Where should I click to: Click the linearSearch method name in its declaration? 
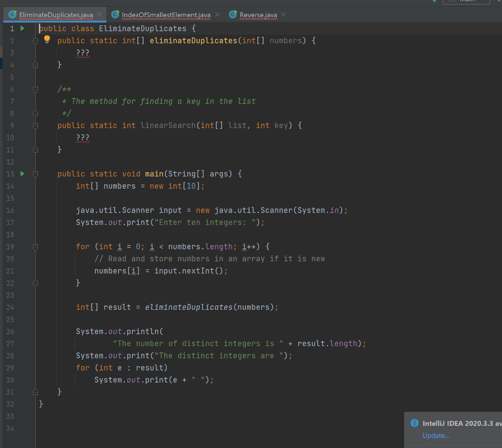pos(168,125)
